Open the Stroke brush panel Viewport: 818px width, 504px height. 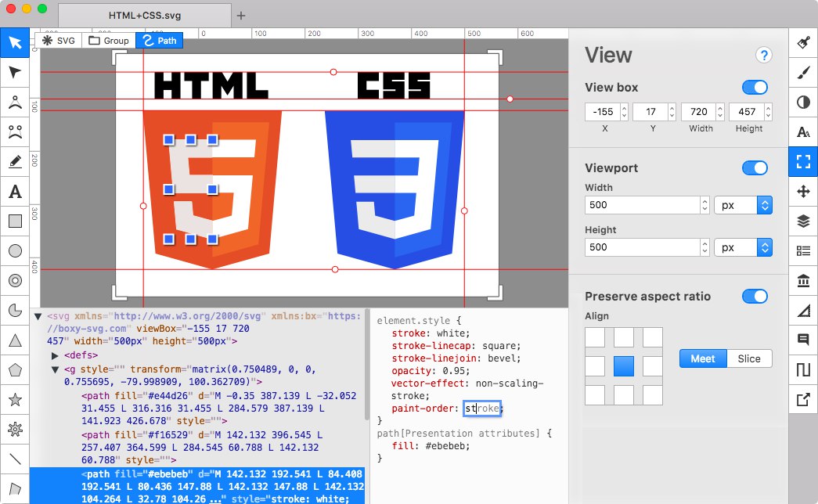(803, 72)
